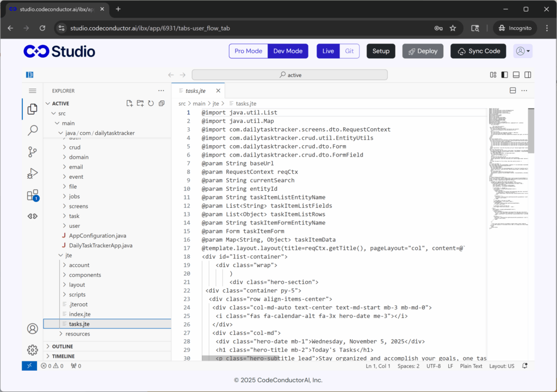Select the tasks.jte editor tab
Image resolution: width=557 pixels, height=392 pixels.
[x=197, y=91]
